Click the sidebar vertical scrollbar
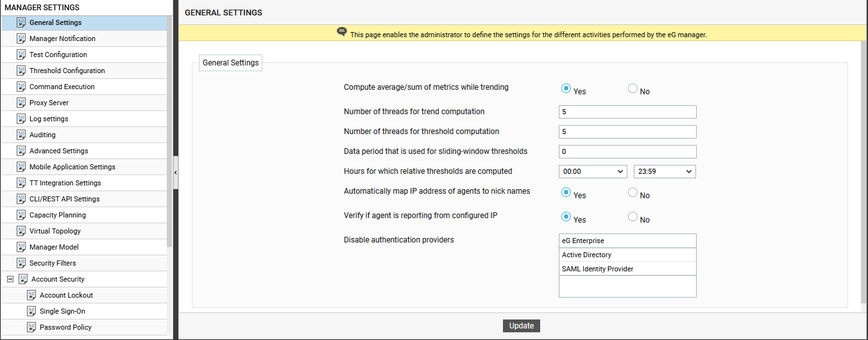The height and width of the screenshot is (340, 868). pos(169,128)
